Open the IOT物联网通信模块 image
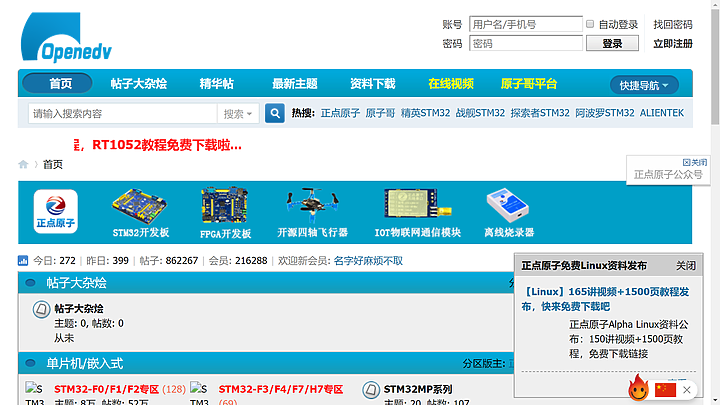The height and width of the screenshot is (405, 720). coord(417,204)
